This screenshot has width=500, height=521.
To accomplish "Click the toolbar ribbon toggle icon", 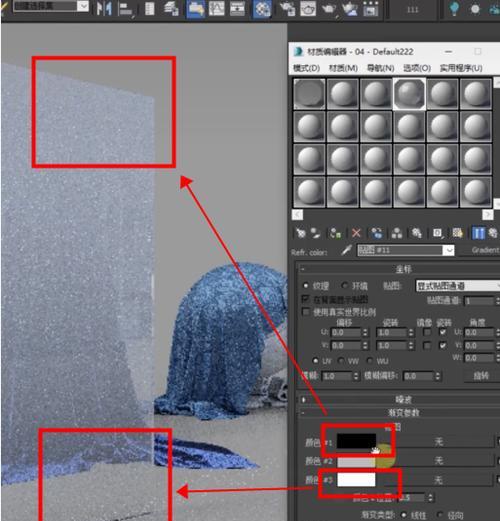I will 196,9.
